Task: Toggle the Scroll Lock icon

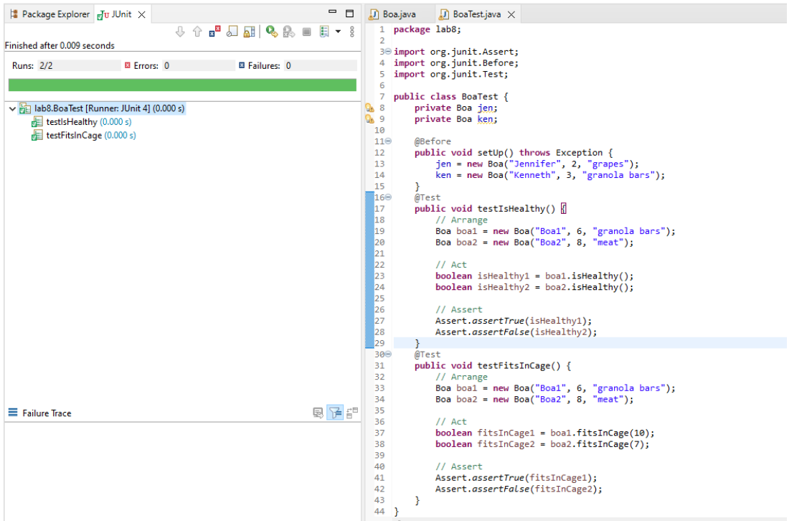Action: pos(249,32)
